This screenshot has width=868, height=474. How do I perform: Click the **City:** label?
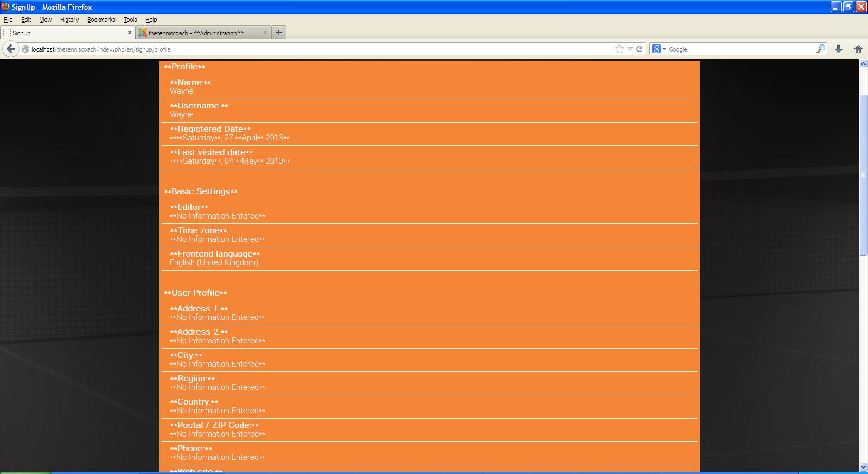tap(186, 355)
